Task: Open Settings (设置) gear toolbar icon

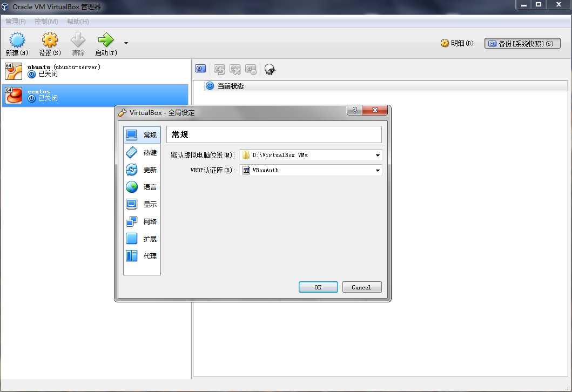Action: coord(50,40)
